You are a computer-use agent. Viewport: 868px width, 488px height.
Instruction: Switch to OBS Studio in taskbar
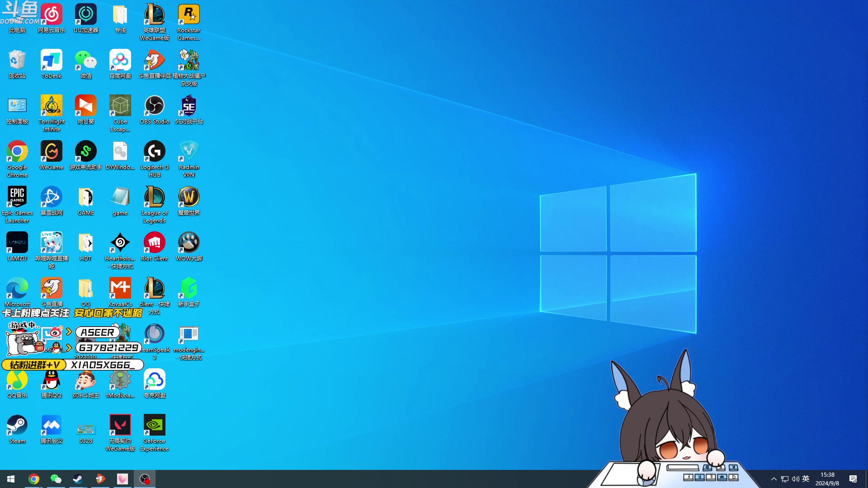click(x=145, y=479)
